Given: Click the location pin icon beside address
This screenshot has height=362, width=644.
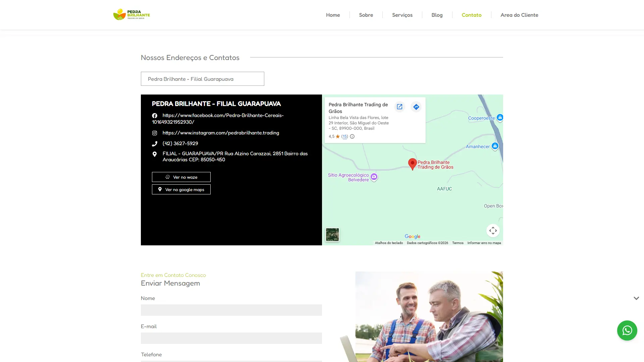Looking at the screenshot, I should (155, 154).
